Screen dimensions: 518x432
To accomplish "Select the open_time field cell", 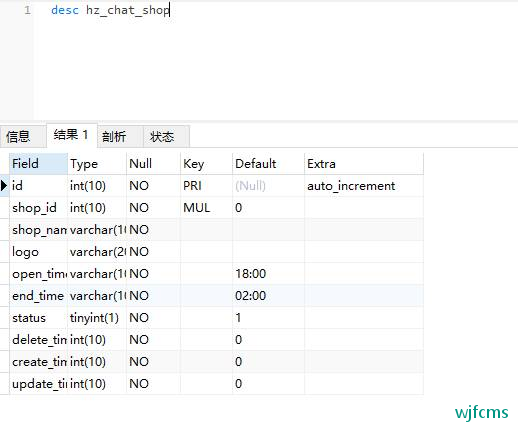I will point(38,274).
